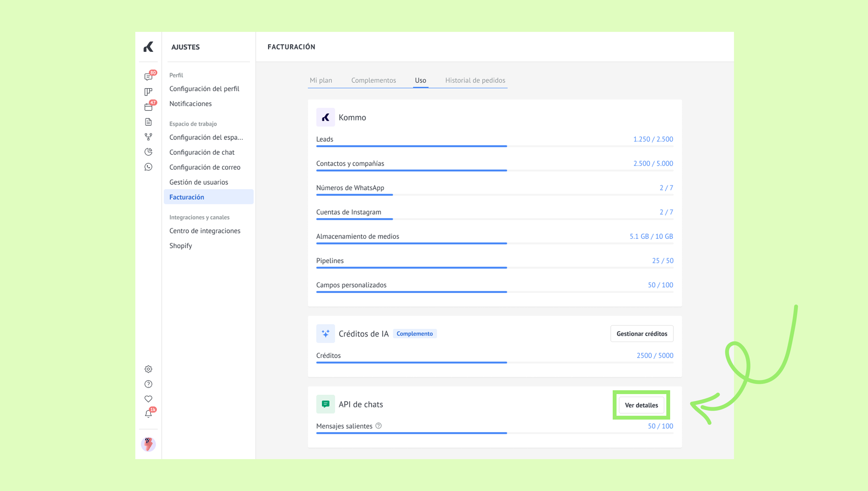Image resolution: width=868 pixels, height=491 pixels.
Task: Open the help question mark icon
Action: click(148, 384)
